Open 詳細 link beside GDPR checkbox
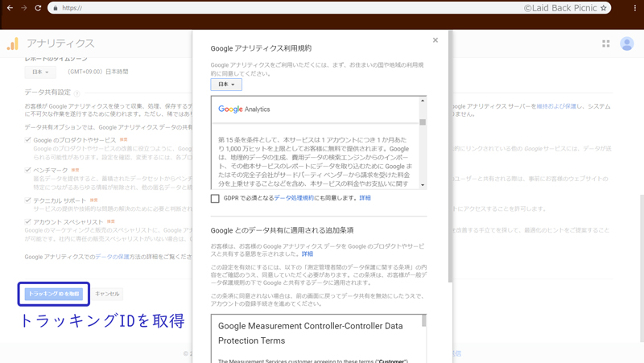 [x=365, y=198]
